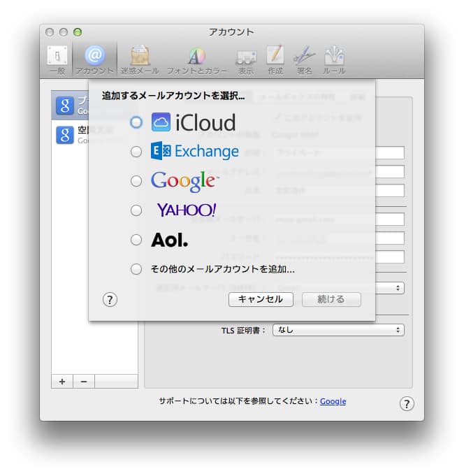Pick the Yahoo! account radio option
464x476 pixels.
(x=136, y=210)
